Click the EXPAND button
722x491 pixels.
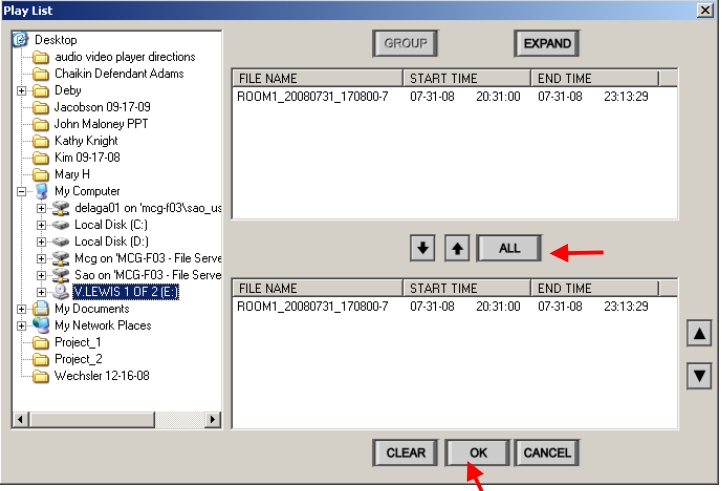(547, 43)
